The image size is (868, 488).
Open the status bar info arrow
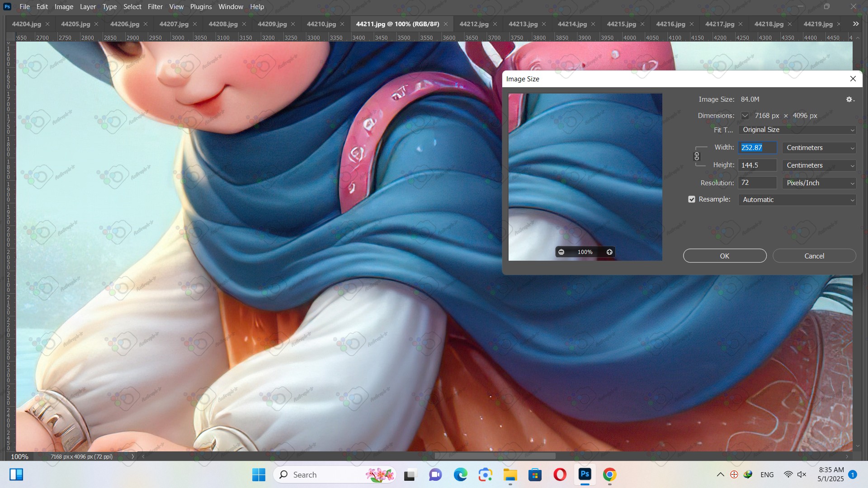pos(133,456)
